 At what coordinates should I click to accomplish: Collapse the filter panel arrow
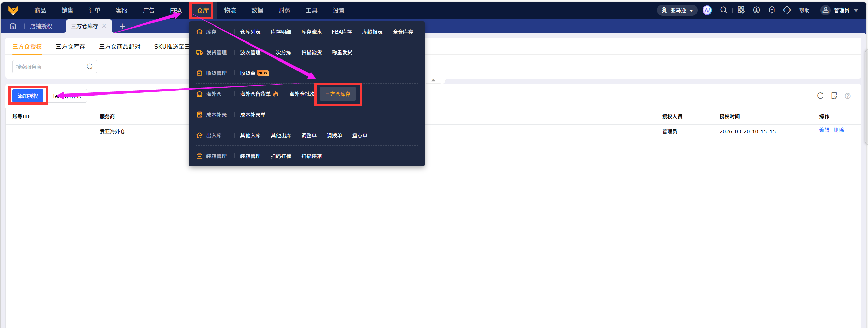tap(433, 80)
